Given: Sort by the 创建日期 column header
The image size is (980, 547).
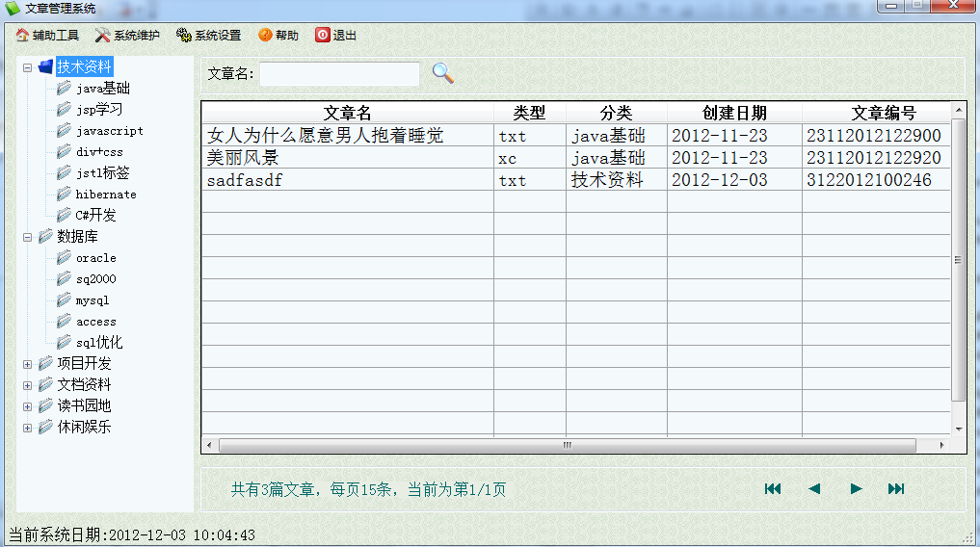Looking at the screenshot, I should [x=734, y=113].
